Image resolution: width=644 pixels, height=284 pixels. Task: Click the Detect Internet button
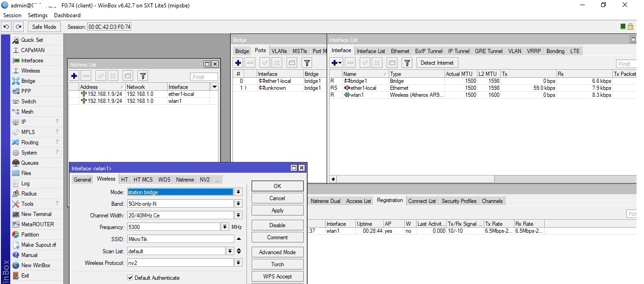coord(437,63)
